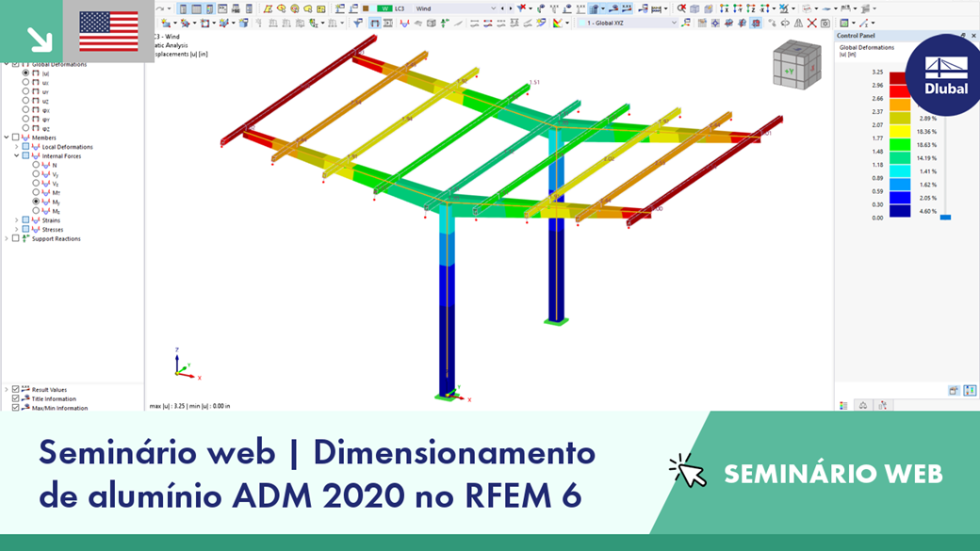Expand the Result Values node

point(7,389)
